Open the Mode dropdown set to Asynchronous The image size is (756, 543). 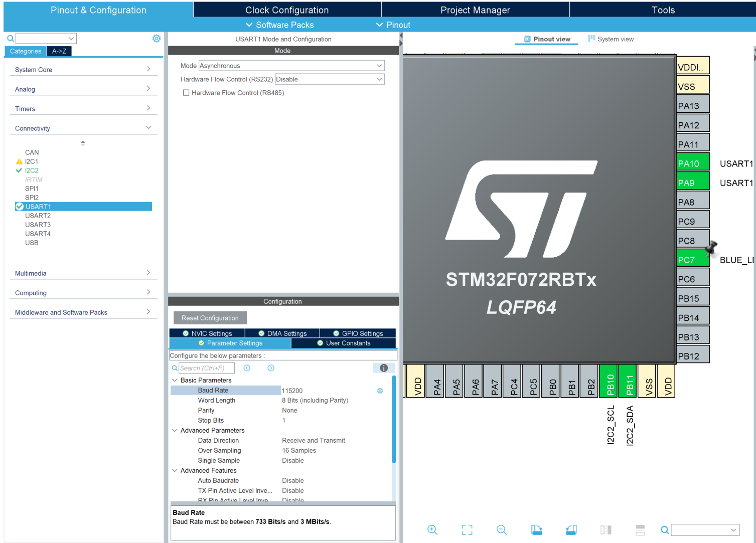[291, 65]
